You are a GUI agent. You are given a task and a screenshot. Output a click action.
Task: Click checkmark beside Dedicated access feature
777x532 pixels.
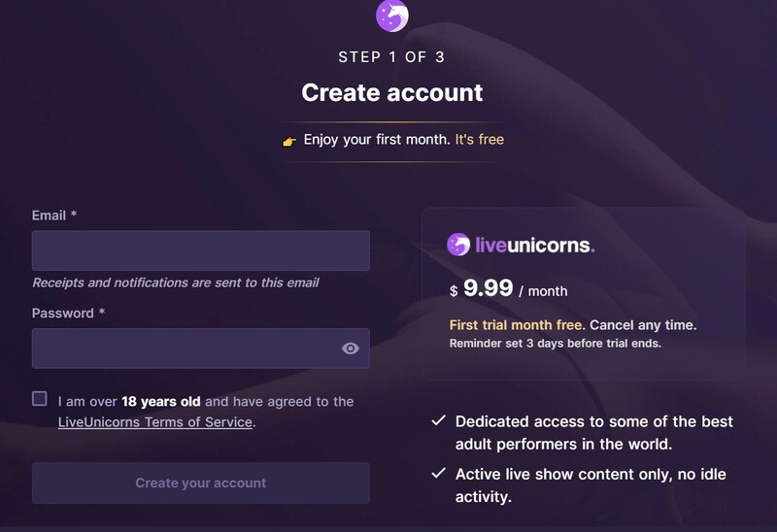point(438,420)
